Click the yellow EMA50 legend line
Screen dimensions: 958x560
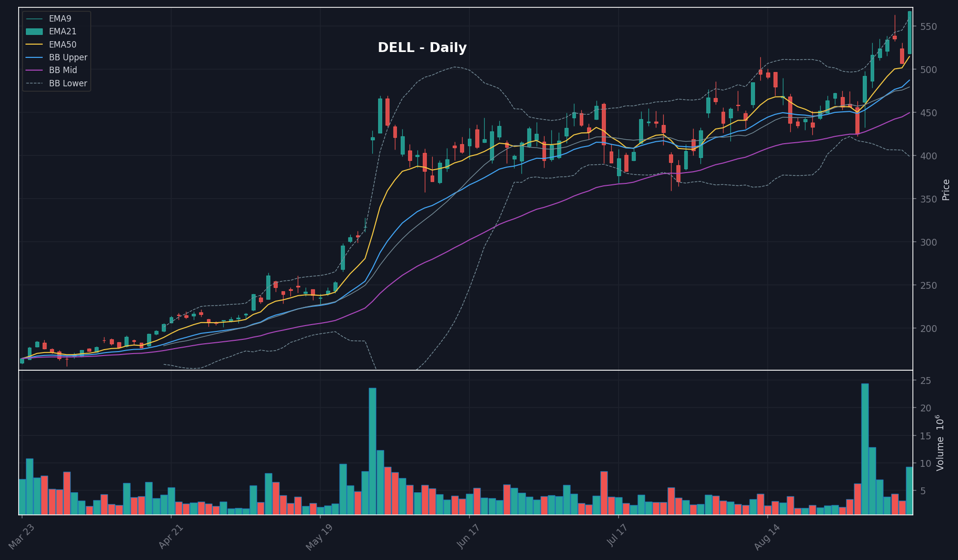(34, 45)
